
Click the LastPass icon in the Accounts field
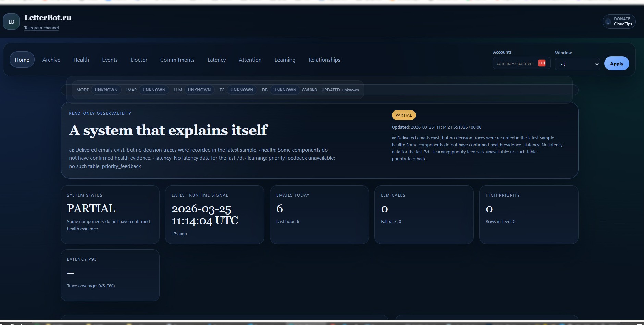[541, 63]
